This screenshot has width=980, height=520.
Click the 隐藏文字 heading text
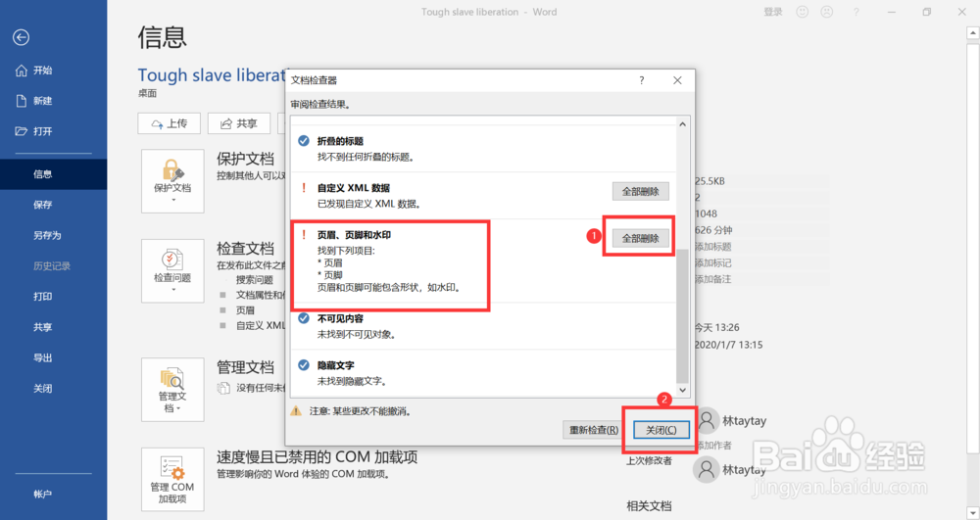(335, 365)
